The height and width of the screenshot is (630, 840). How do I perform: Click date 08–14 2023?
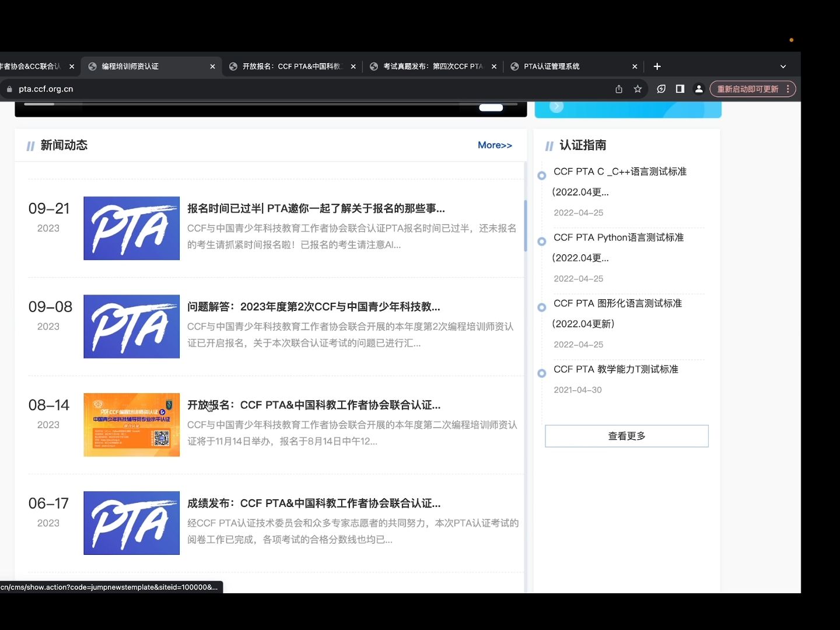coord(49,414)
